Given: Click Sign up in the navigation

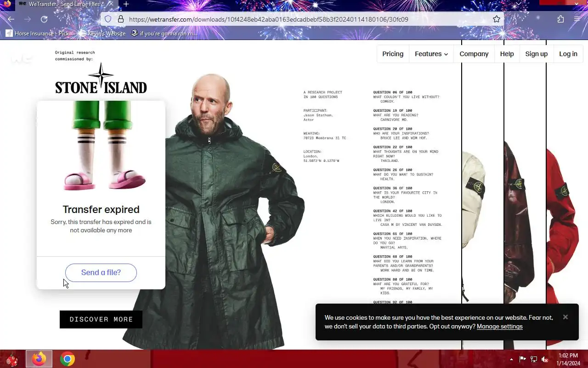Looking at the screenshot, I should pos(536,54).
